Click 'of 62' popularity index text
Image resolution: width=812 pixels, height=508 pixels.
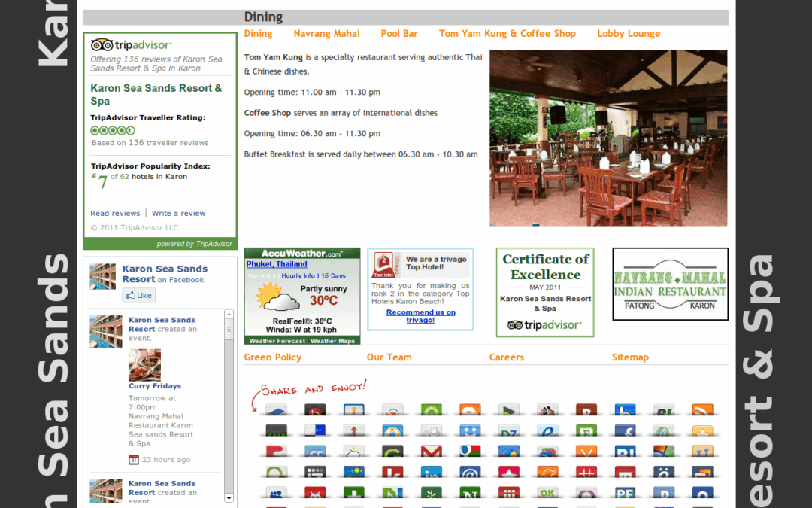coord(120,177)
